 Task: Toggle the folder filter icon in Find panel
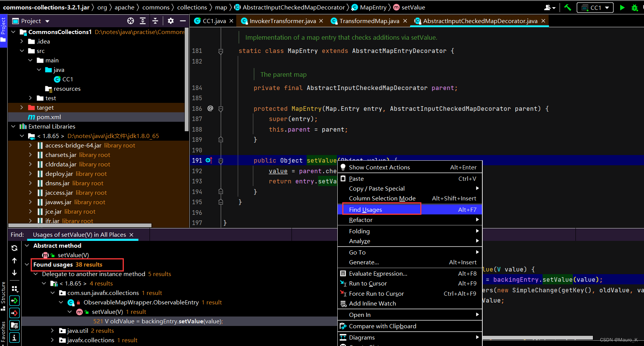tap(14, 325)
